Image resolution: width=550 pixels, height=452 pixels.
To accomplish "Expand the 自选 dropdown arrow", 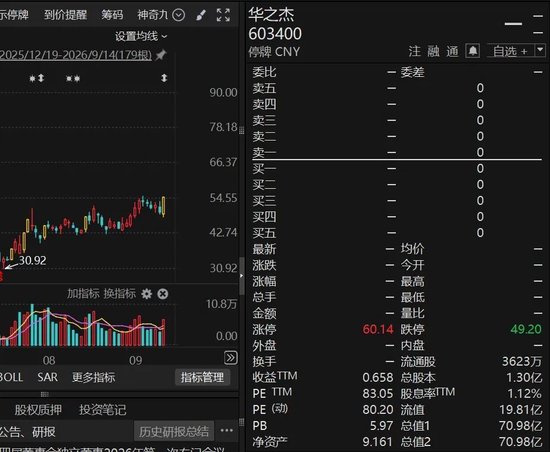I will coord(540,51).
